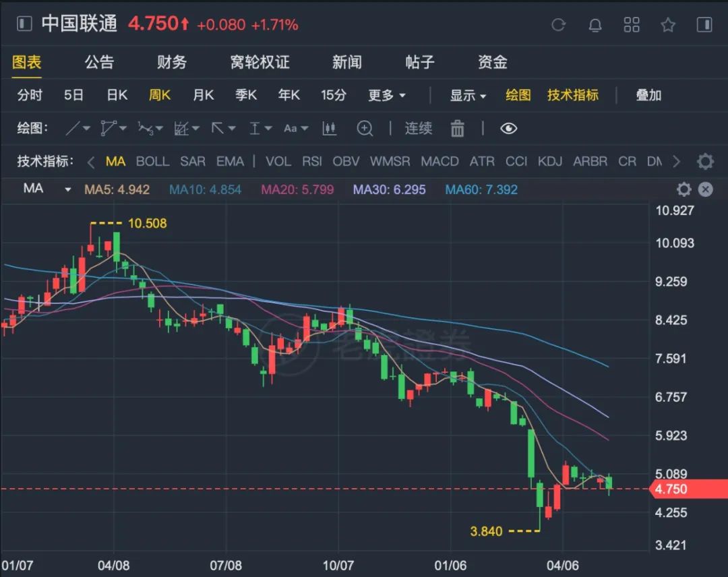Image resolution: width=728 pixels, height=577 pixels.
Task: Open the 显示 display dropdown
Action: click(x=468, y=95)
